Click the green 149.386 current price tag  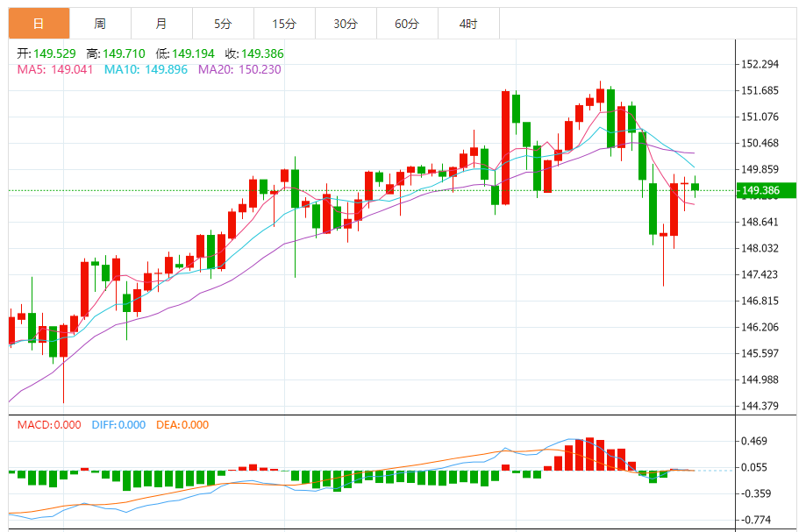tap(766, 190)
